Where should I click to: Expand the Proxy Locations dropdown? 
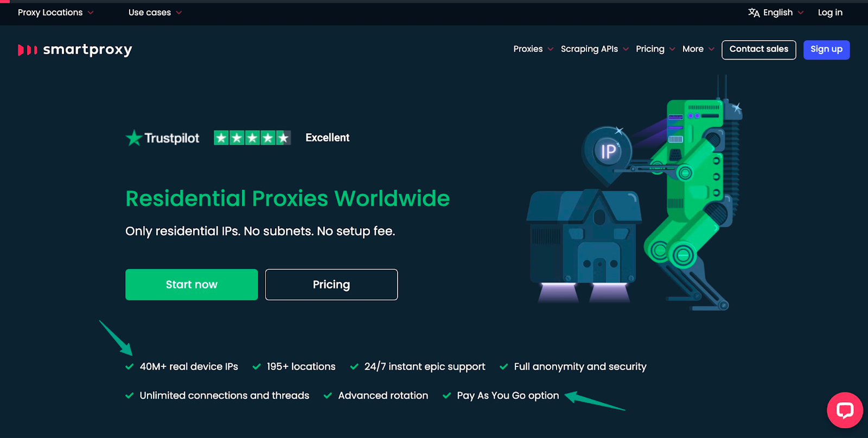[55, 12]
